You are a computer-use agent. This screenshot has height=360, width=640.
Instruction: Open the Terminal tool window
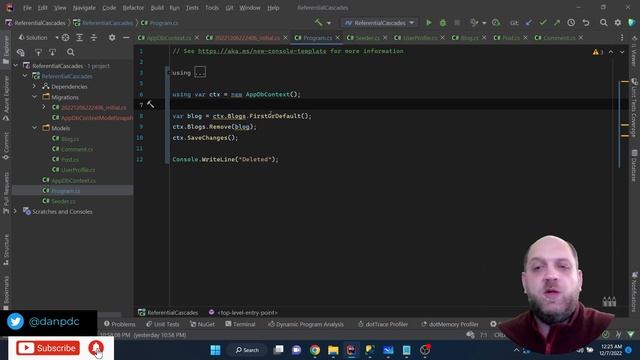[x=240, y=324]
